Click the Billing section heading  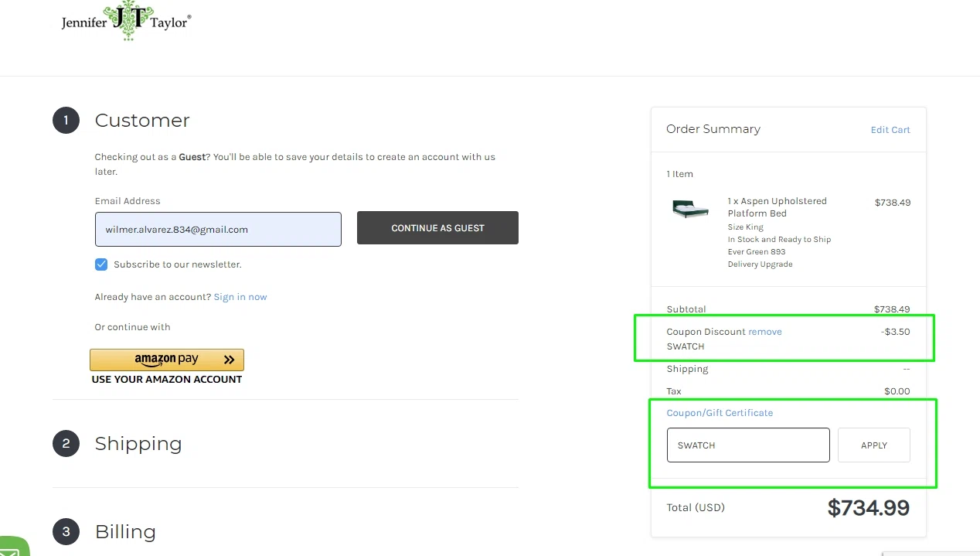[x=125, y=532]
